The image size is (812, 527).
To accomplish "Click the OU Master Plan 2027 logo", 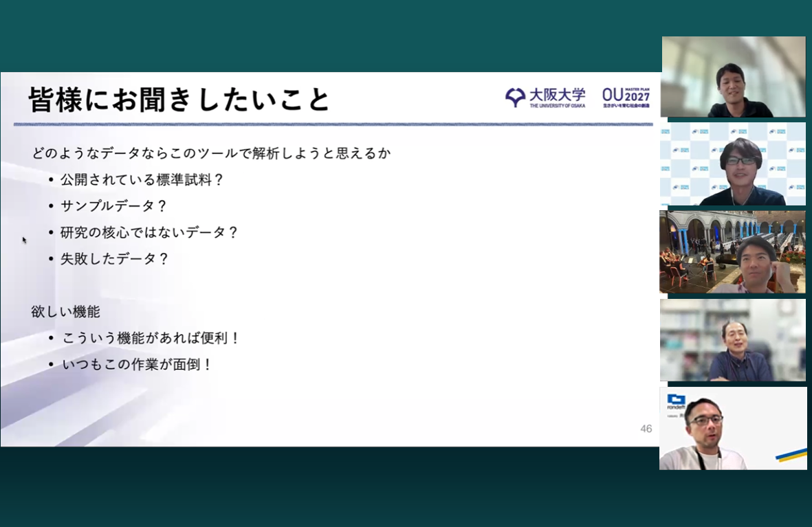I will click(x=626, y=98).
